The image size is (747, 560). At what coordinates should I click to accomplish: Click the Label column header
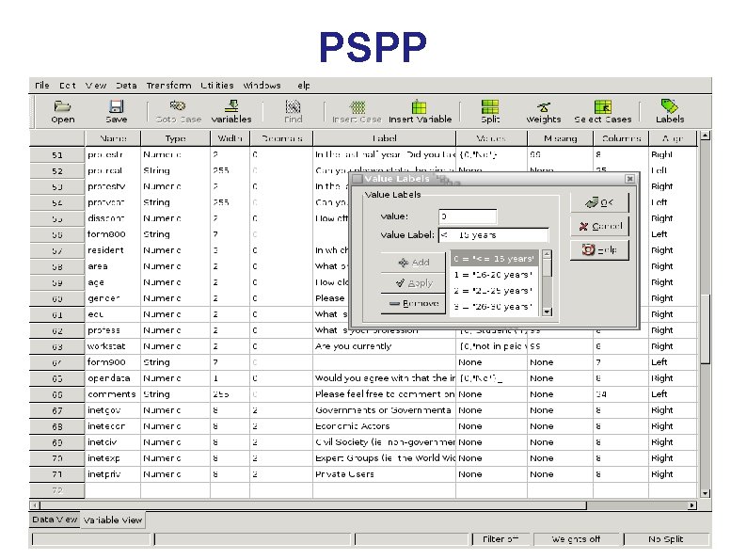(x=385, y=138)
